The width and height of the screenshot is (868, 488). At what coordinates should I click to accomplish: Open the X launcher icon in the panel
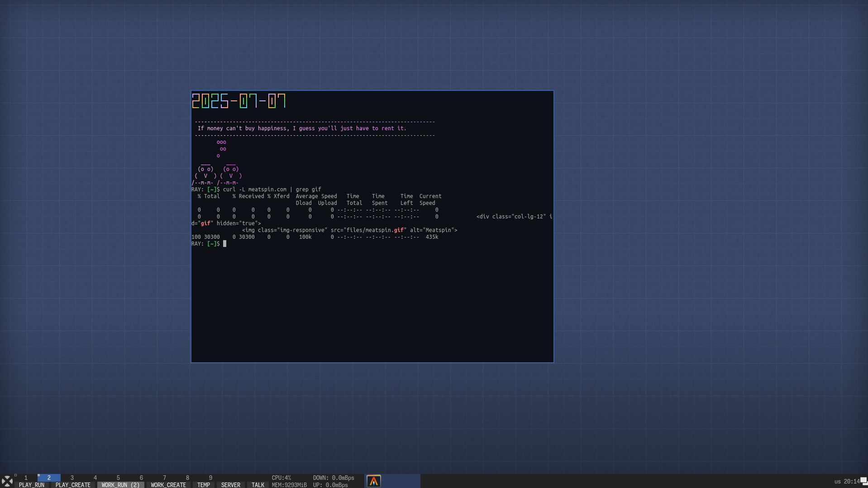(7, 481)
